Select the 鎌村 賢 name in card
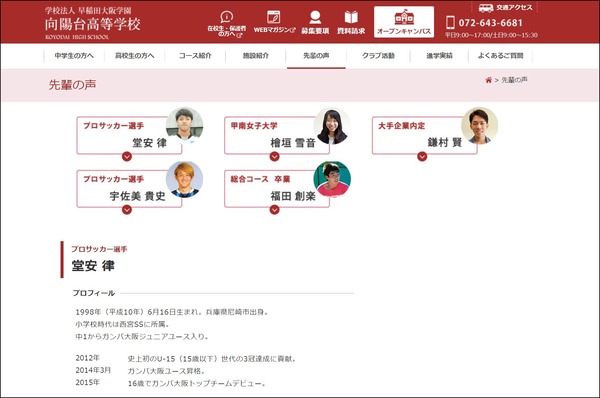This screenshot has width=600, height=398. click(x=445, y=143)
